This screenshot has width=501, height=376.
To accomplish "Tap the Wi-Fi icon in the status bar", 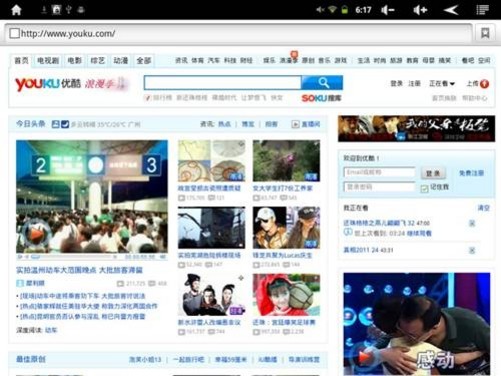I will click(332, 10).
